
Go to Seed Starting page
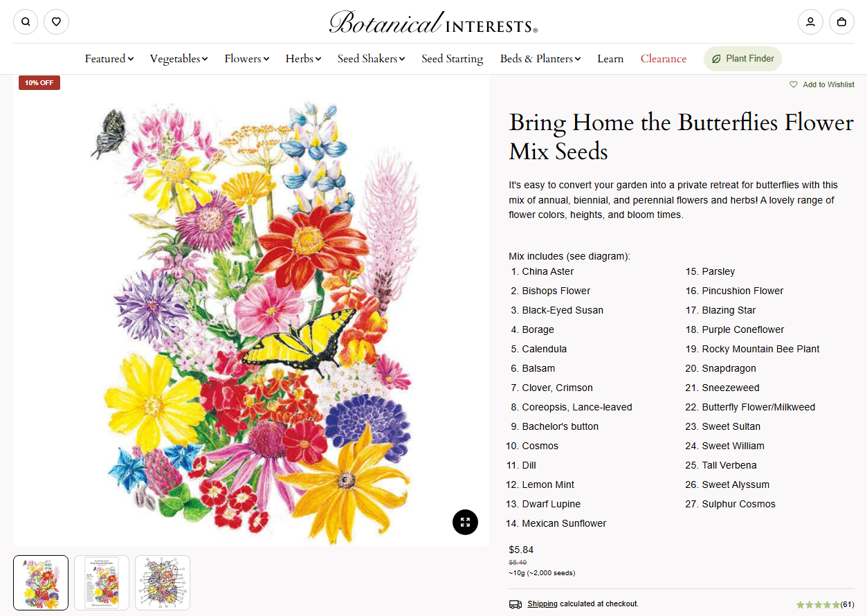(x=453, y=59)
